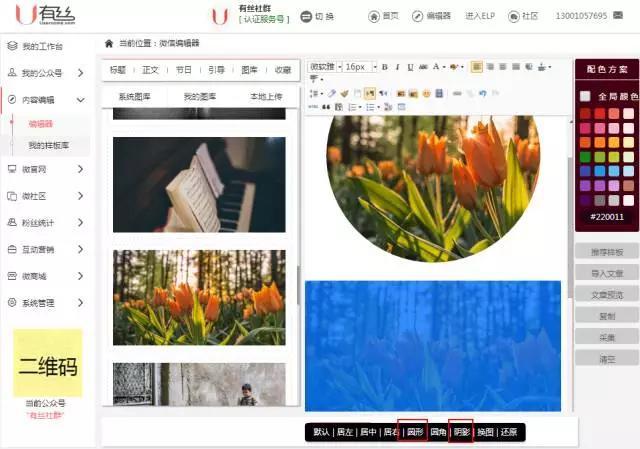Screen dimensions: 640x449
Task: Open 我的样板库 in sidebar
Action: tap(49, 145)
